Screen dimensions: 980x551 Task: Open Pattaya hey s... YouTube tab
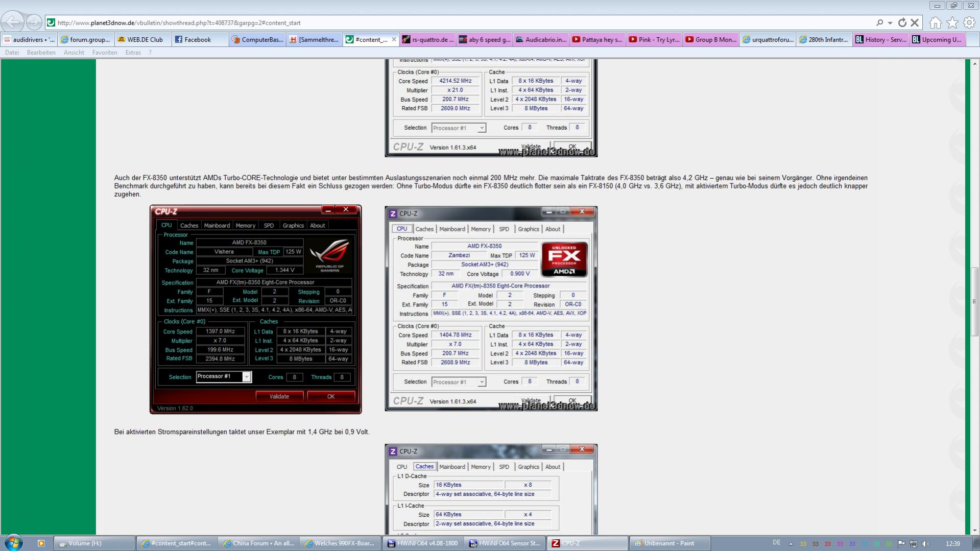(x=598, y=39)
